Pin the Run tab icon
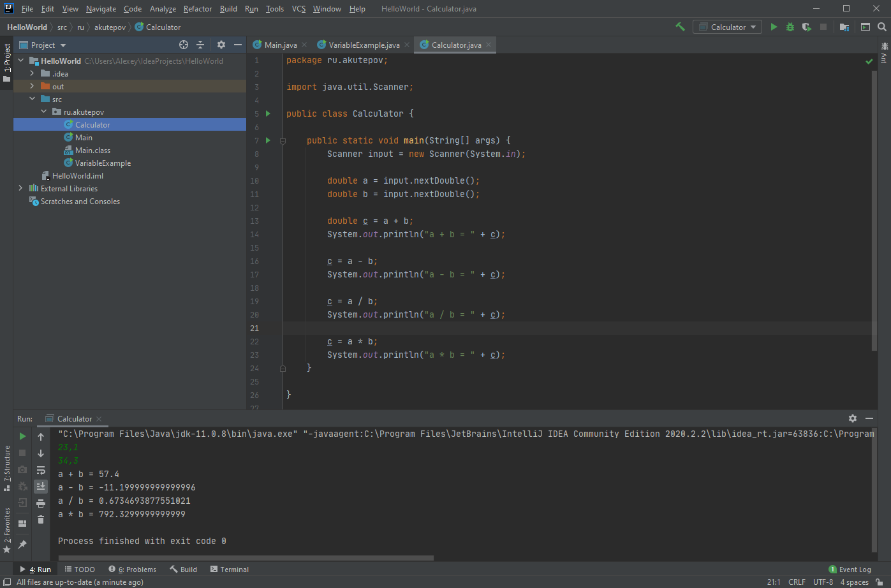 click(22, 544)
